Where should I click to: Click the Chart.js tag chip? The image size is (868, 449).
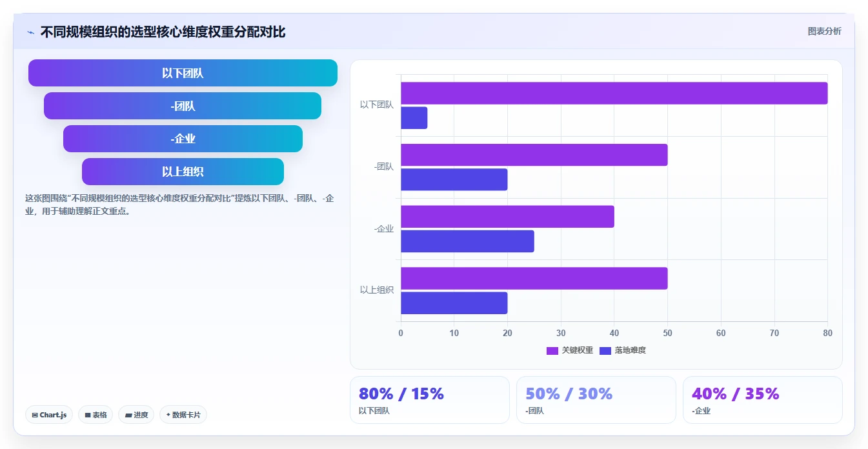(49, 415)
